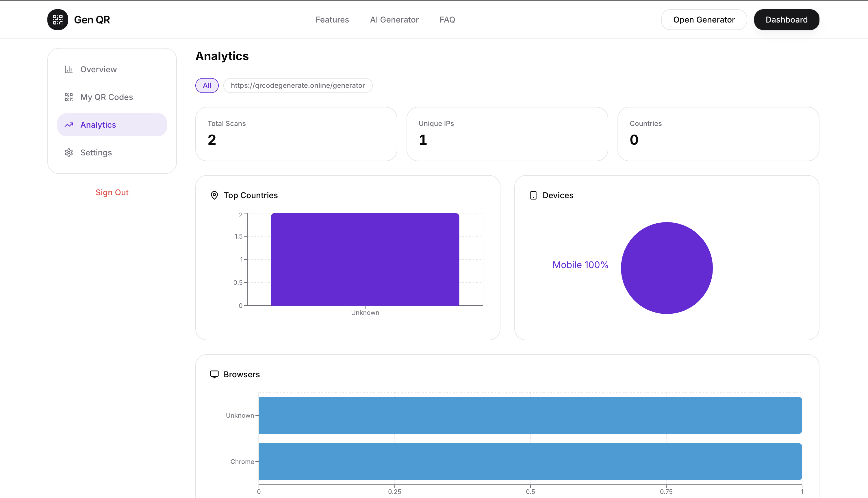868x498 pixels.
Task: Click the Devices phone icon
Action: [533, 195]
